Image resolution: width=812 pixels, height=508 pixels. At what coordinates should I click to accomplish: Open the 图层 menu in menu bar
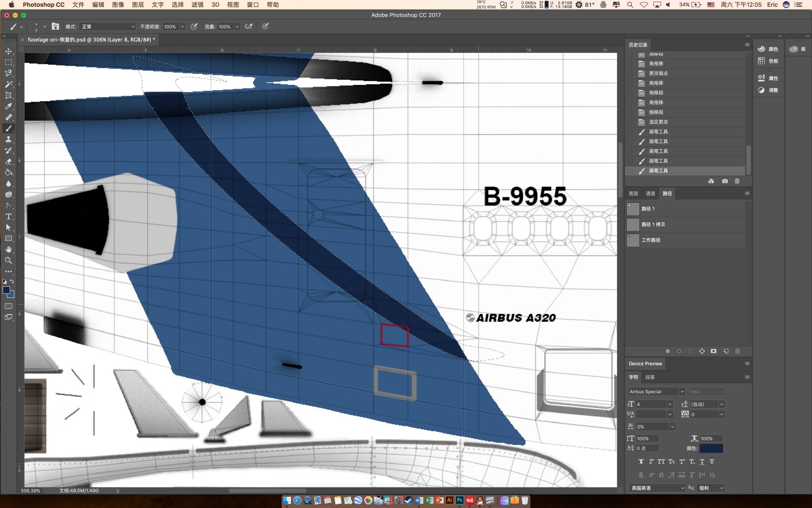click(x=138, y=5)
